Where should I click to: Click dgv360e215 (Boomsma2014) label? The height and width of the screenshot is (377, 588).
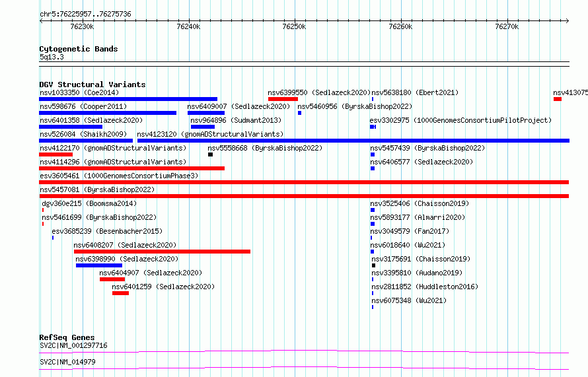pyautogui.click(x=89, y=203)
